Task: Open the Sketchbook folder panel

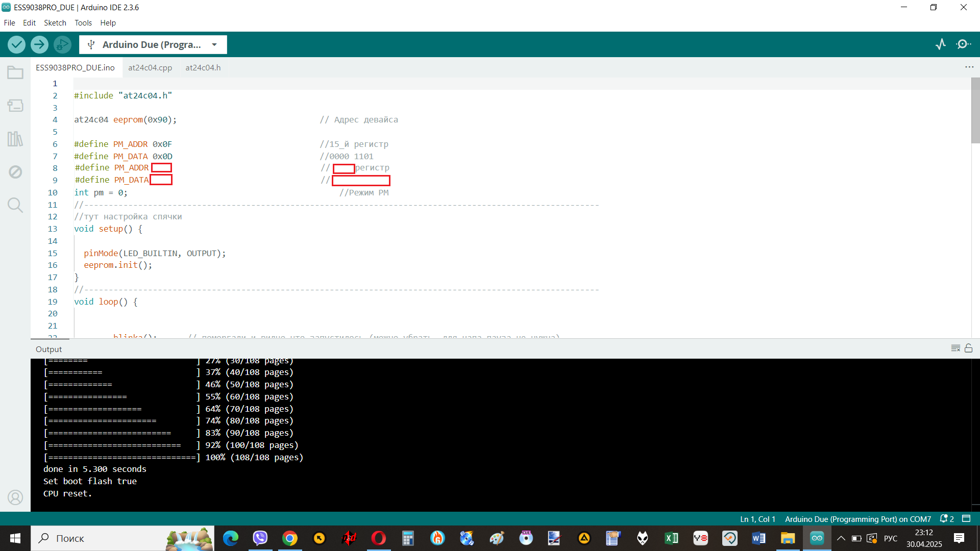Action: (x=15, y=73)
